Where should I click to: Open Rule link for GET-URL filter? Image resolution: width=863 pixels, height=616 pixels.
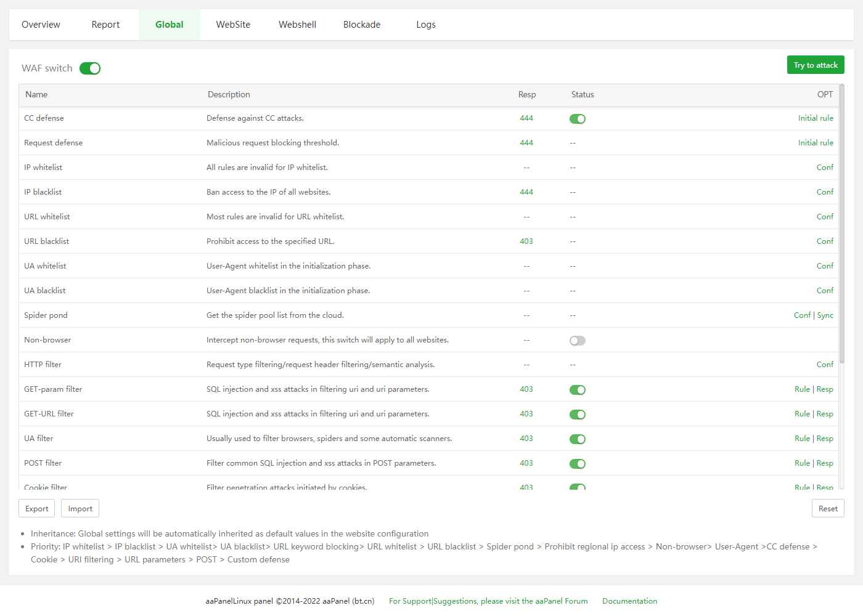[x=802, y=414]
